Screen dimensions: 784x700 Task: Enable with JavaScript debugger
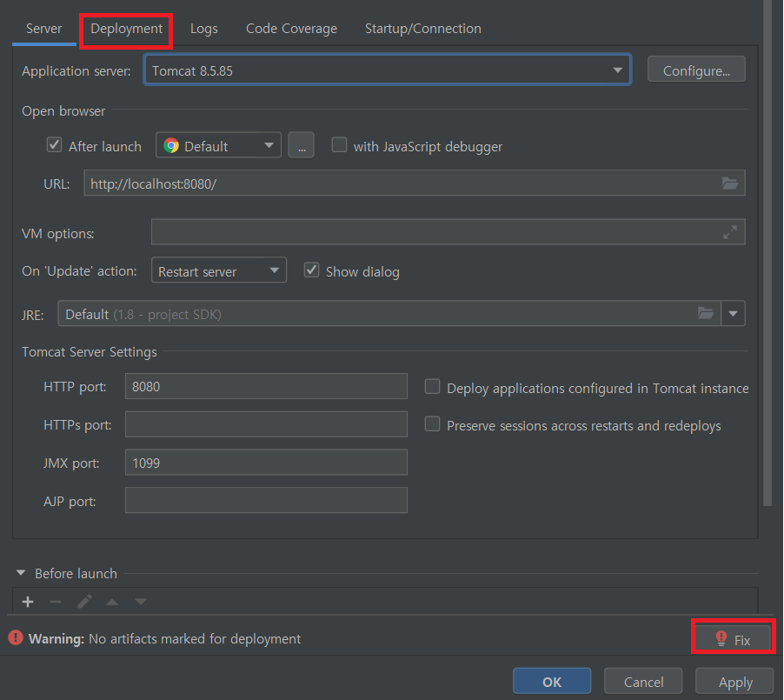(x=339, y=145)
